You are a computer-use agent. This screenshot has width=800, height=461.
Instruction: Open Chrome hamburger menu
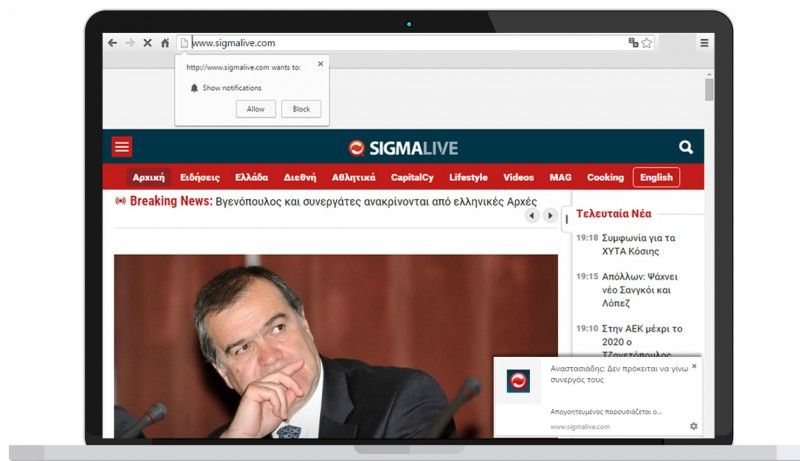[704, 43]
